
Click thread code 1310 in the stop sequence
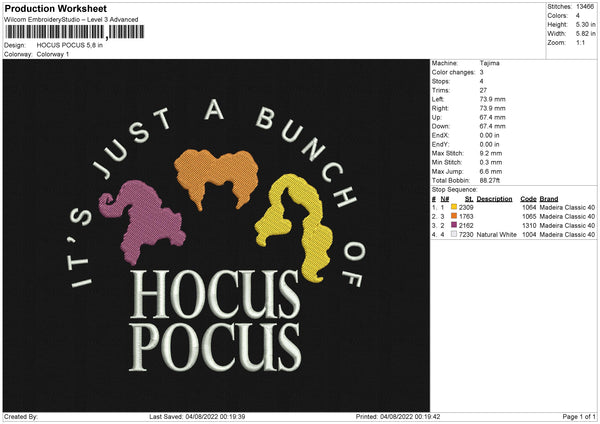529,225
